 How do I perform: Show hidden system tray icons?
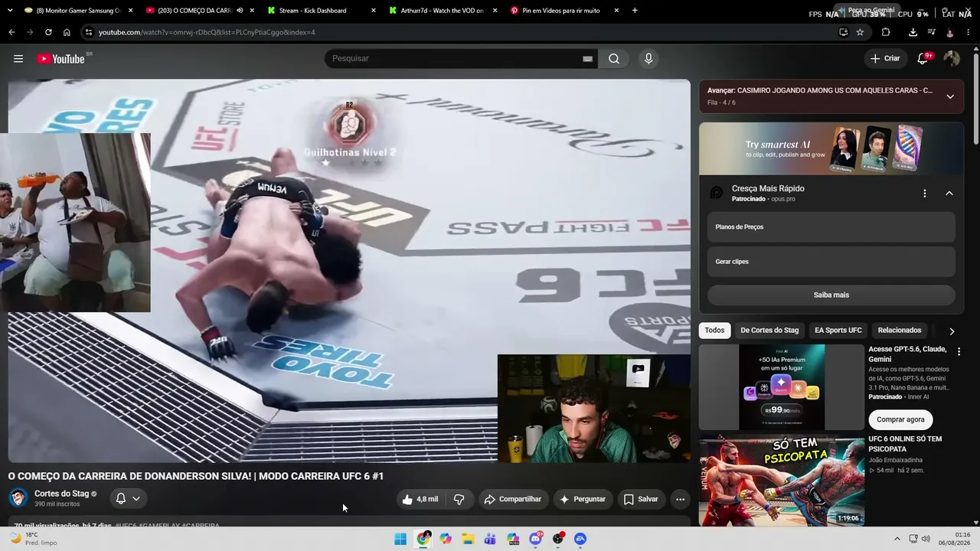(x=897, y=539)
